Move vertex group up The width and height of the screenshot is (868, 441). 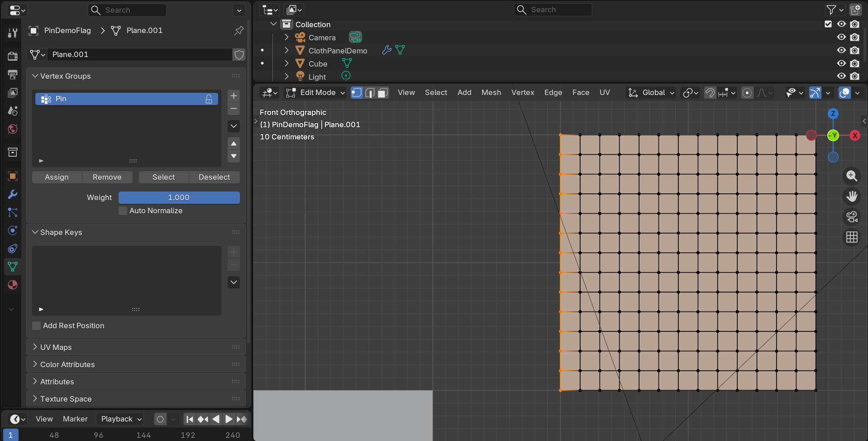[234, 144]
